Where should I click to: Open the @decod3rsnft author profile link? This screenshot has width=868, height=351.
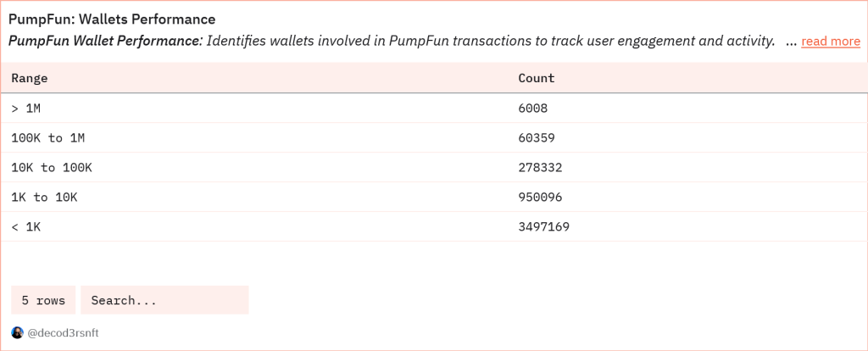pos(63,333)
